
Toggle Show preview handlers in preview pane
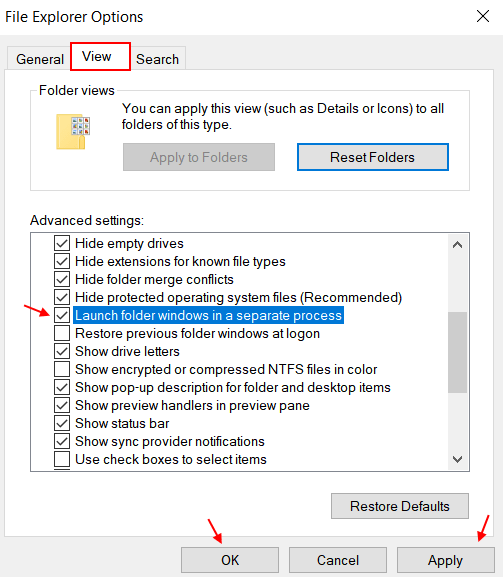coord(62,406)
